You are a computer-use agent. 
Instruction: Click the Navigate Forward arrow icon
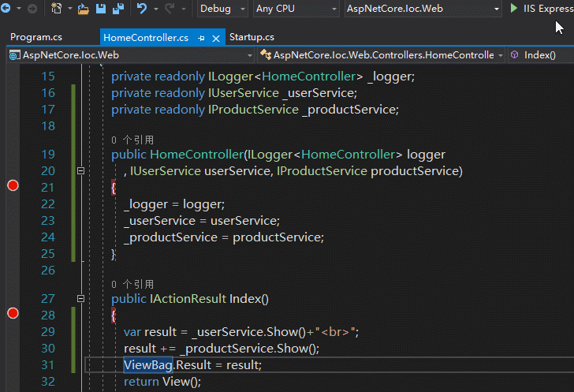point(32,9)
